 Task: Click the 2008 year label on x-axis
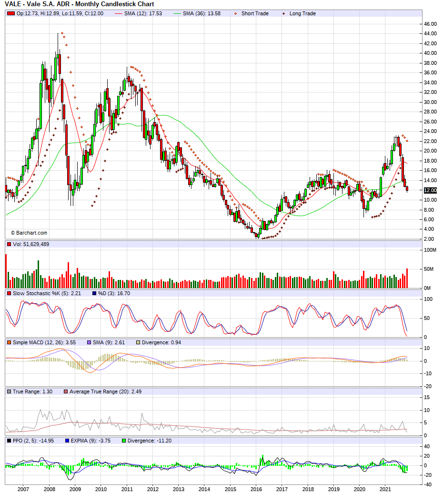[49, 489]
